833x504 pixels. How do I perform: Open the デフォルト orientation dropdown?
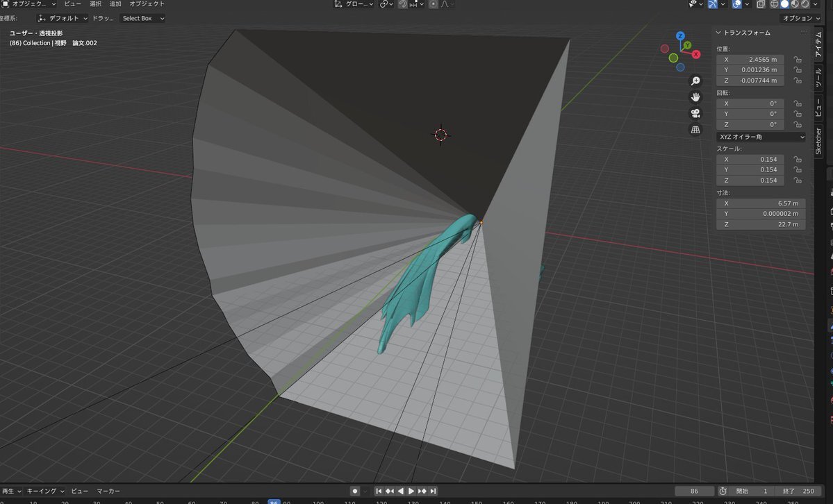(63, 18)
